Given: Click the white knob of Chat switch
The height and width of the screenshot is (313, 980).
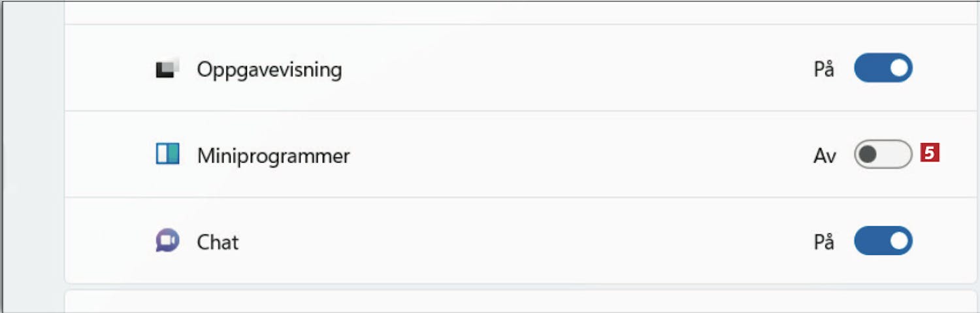Looking at the screenshot, I should tap(899, 241).
